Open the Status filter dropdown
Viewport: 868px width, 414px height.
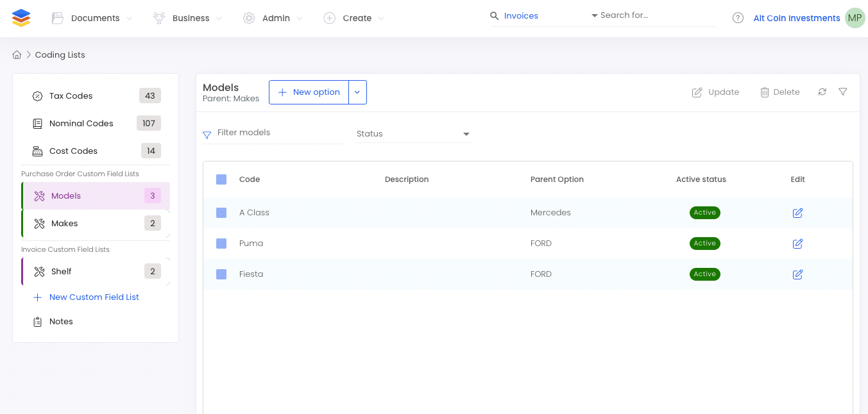(414, 134)
